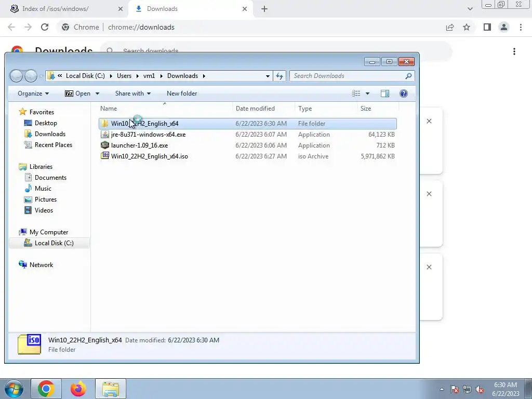Open Action Center flag tray icon
This screenshot has width=532, height=399.
[x=455, y=389]
